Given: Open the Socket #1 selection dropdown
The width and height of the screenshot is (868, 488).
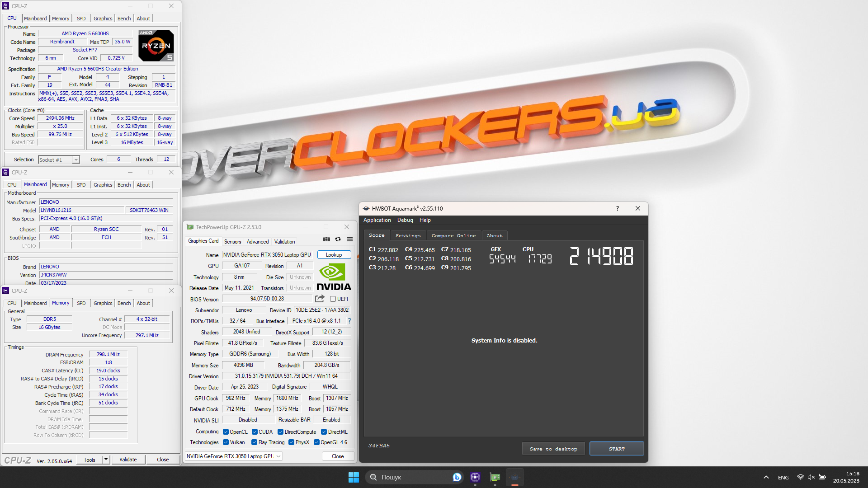Looking at the screenshot, I should pos(76,160).
